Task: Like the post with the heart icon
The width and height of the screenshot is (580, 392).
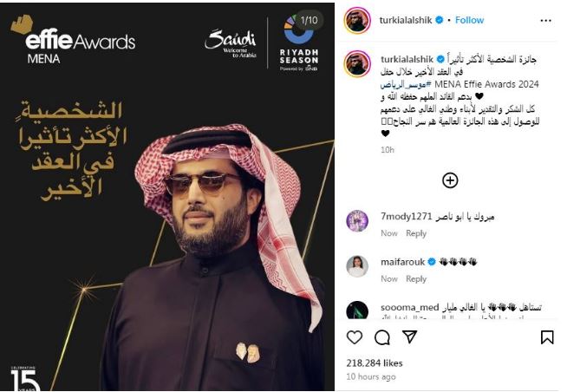Action: coord(355,337)
